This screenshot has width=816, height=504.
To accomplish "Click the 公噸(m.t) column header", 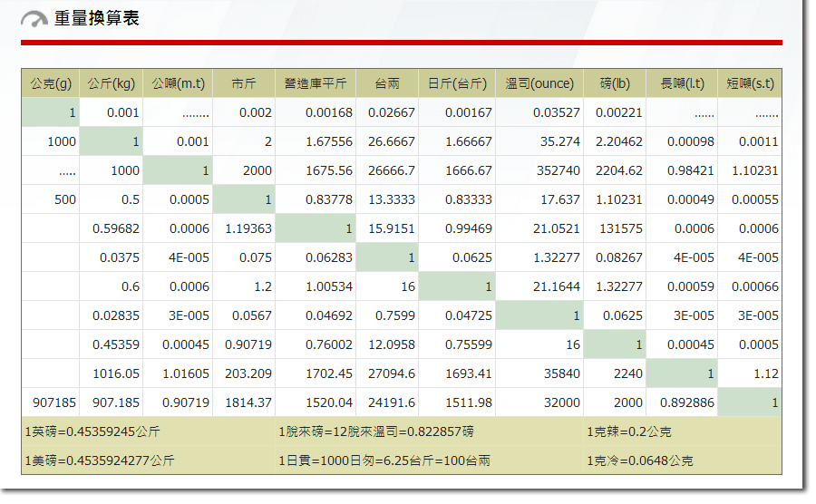I will (x=178, y=83).
